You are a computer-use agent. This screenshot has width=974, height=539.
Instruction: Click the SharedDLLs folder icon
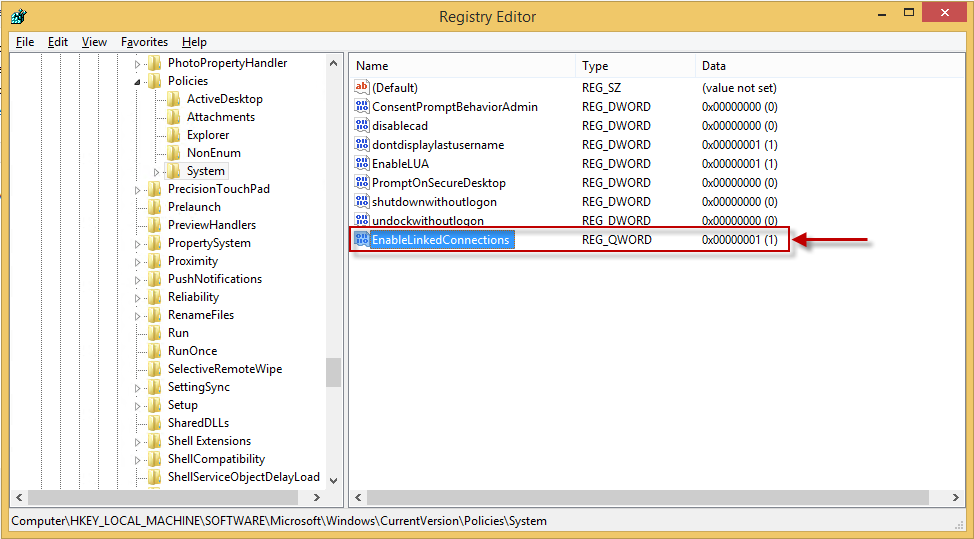click(x=154, y=423)
